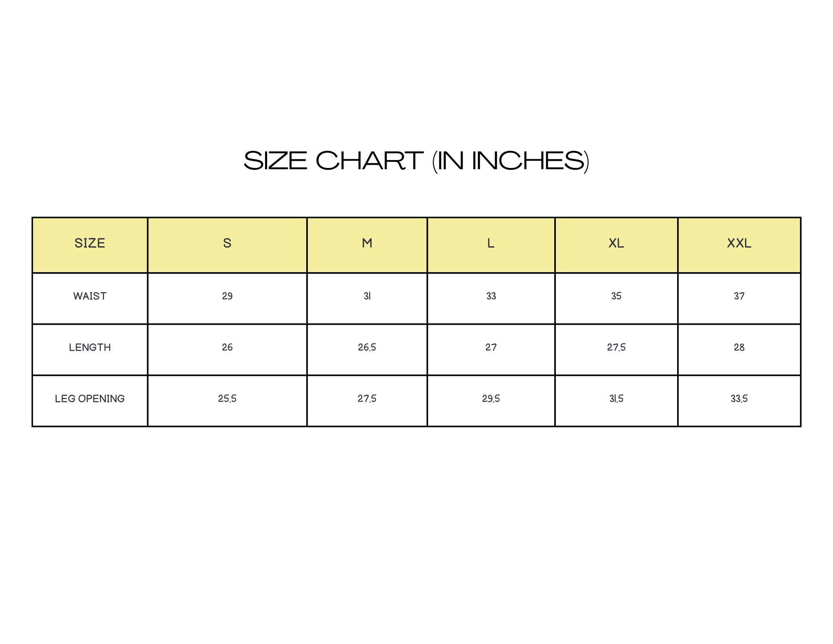Screen dimensions: 833x644
Task: Select the S size column header
Action: pyautogui.click(x=227, y=245)
